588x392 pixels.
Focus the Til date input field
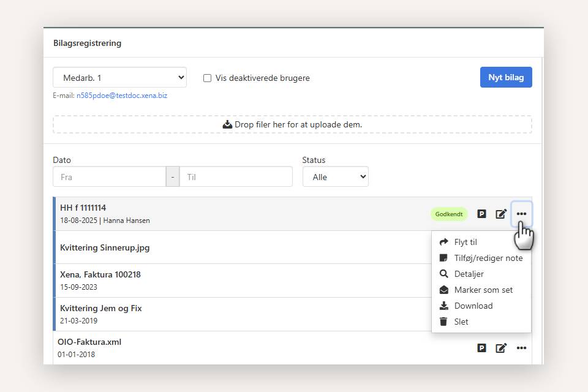[x=236, y=177]
